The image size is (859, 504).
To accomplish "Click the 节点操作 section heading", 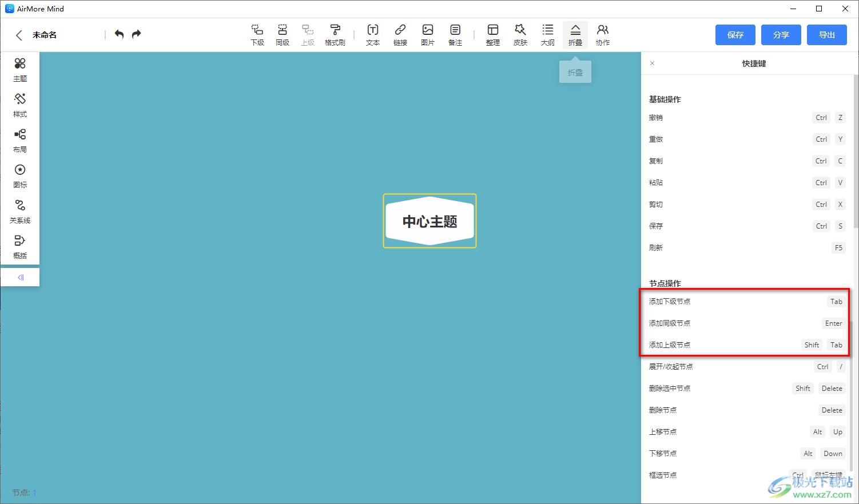I will (665, 283).
